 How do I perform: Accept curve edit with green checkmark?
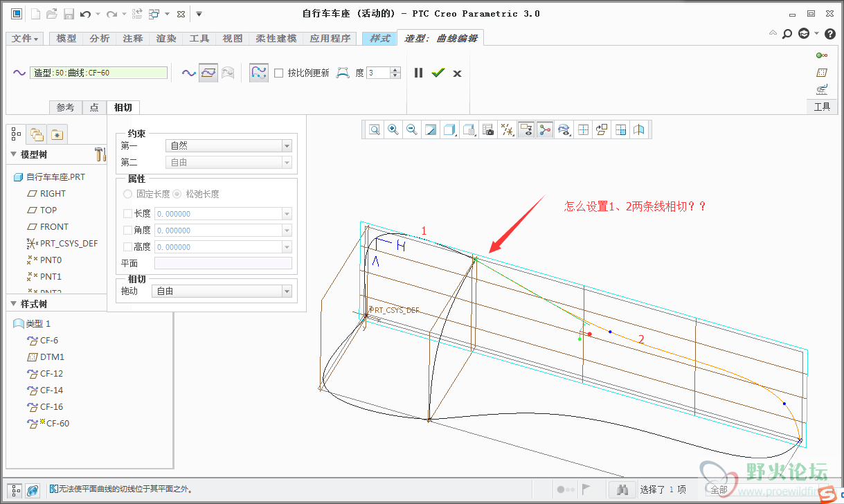[x=438, y=73]
